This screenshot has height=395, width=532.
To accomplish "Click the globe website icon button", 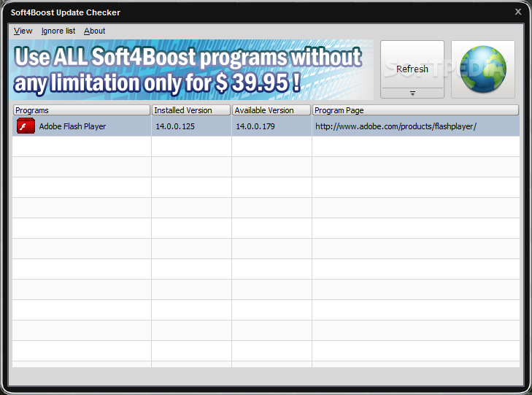I will [483, 69].
